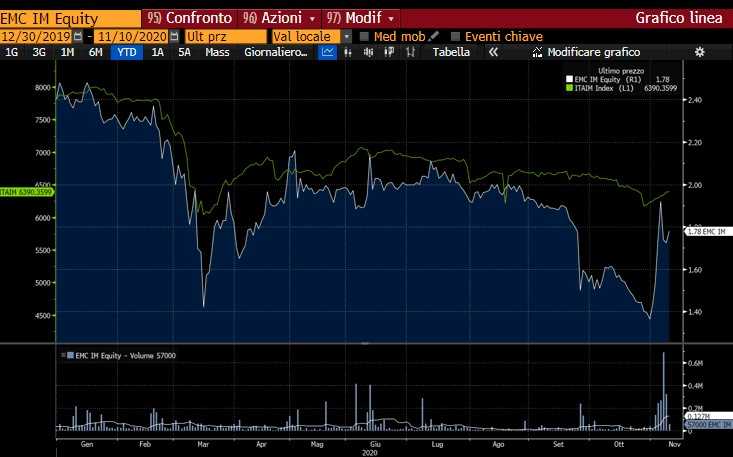Image resolution: width=733 pixels, height=457 pixels.
Task: Click the Ultimo prezzo legend header
Action: coord(621,71)
